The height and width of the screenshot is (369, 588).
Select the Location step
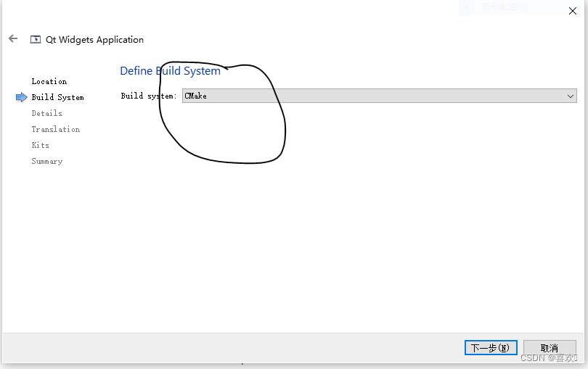(x=49, y=81)
